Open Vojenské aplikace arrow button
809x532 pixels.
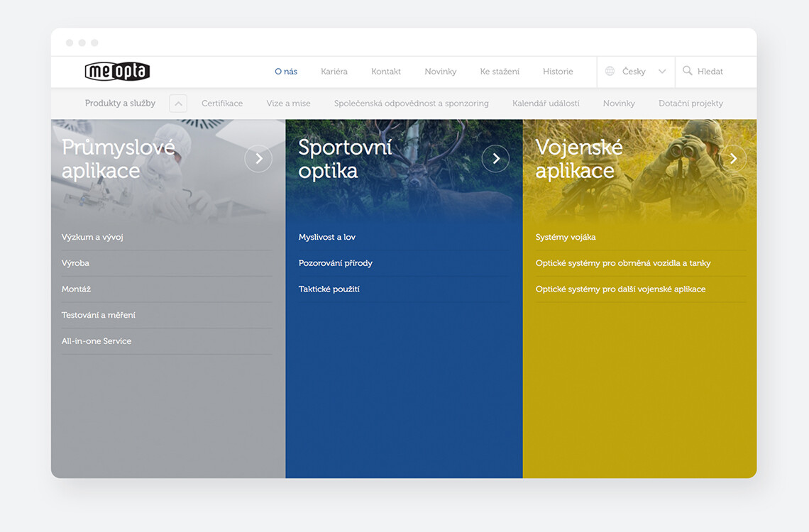[x=733, y=159]
